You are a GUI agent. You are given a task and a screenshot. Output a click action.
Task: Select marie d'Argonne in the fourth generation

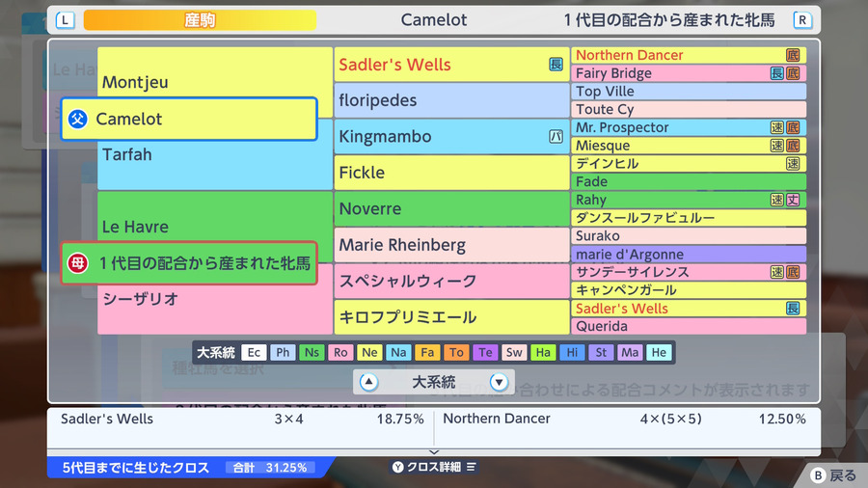(x=689, y=254)
